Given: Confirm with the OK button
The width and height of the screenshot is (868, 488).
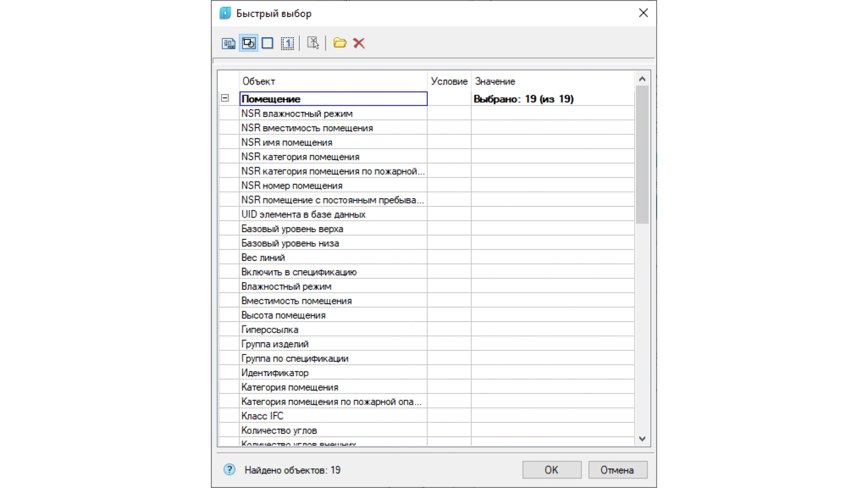Looking at the screenshot, I should click(x=551, y=470).
